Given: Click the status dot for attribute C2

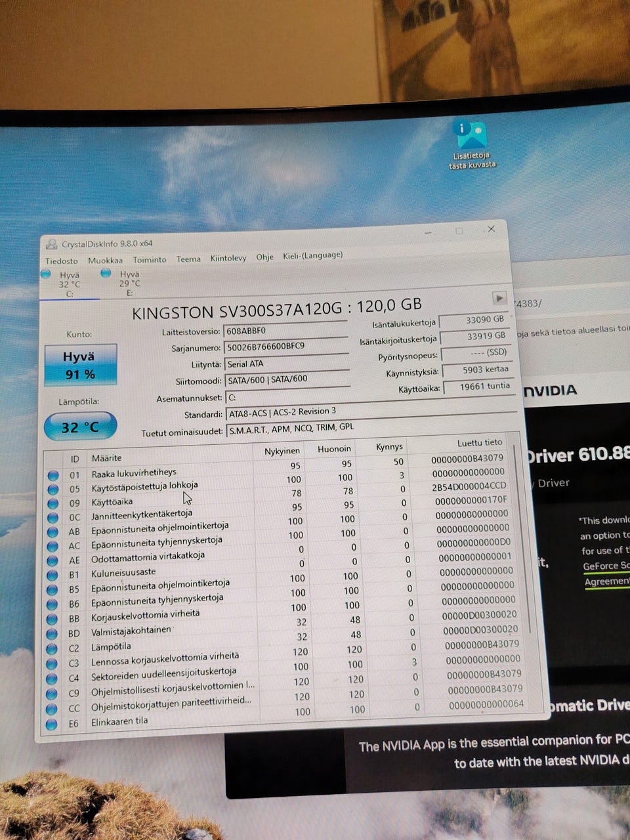Looking at the screenshot, I should click(x=52, y=649).
